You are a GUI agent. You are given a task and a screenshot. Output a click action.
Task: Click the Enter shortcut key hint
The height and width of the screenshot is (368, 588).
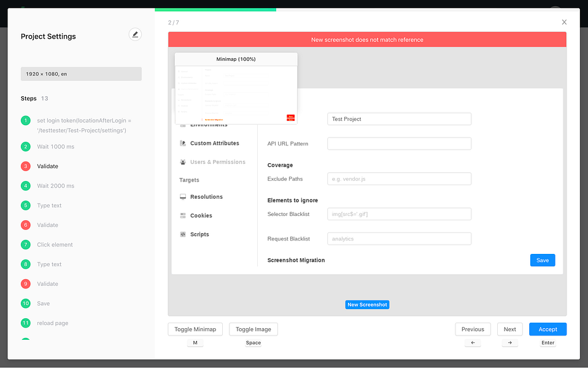548,342
